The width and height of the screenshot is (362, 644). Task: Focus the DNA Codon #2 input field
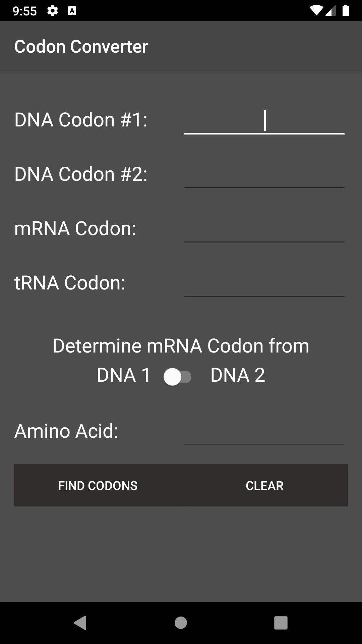click(264, 174)
